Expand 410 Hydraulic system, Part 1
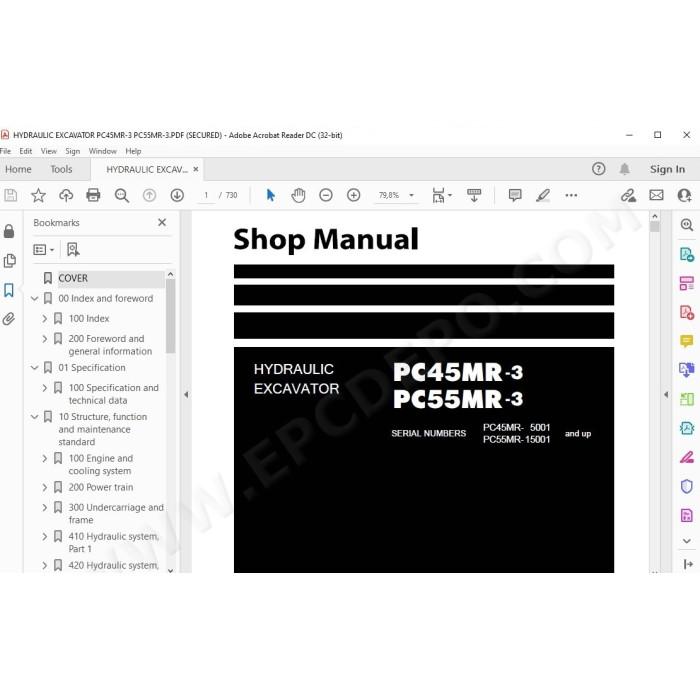Viewport: 700px width, 700px height. 45,537
